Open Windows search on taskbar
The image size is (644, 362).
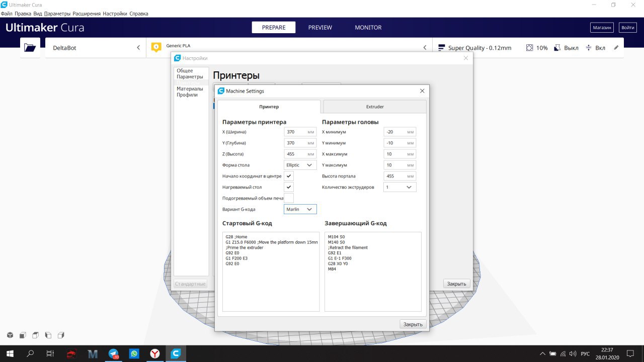30,353
